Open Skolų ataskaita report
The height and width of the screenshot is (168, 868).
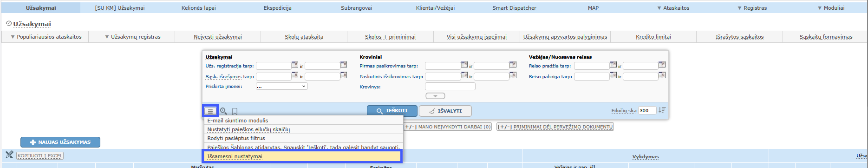coord(304,37)
